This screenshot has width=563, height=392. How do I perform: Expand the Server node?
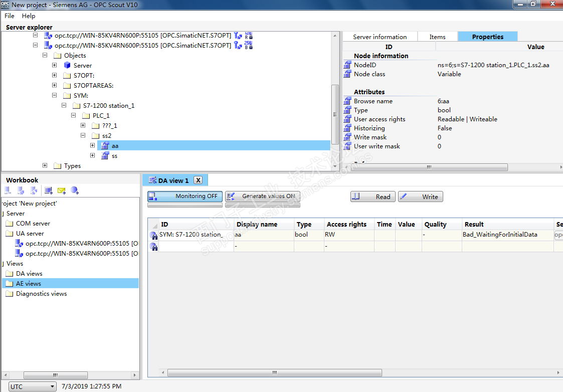54,65
